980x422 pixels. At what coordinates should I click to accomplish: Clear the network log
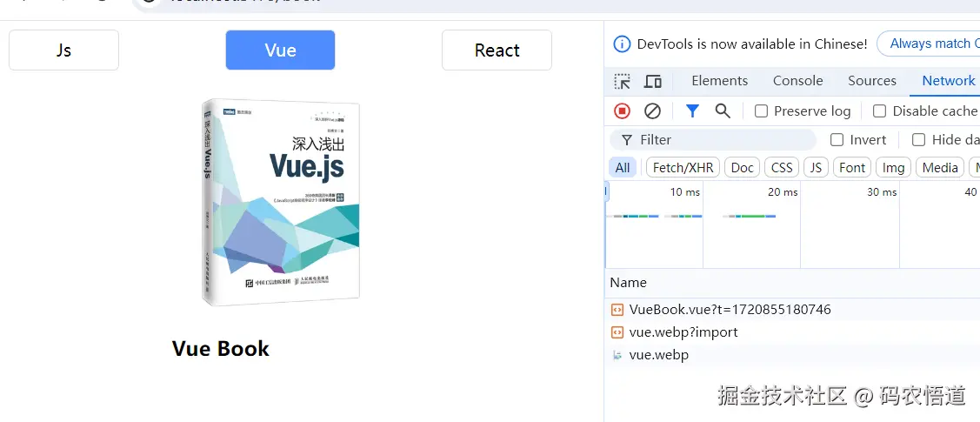point(652,111)
